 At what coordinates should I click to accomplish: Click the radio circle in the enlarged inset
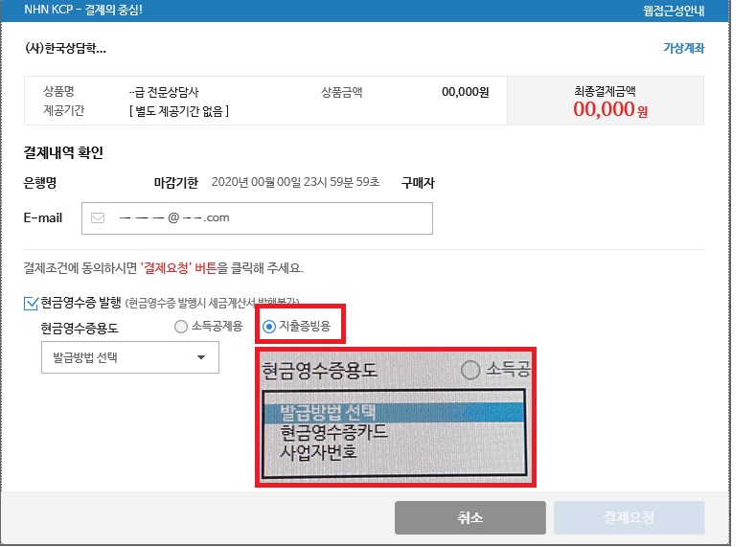click(470, 370)
